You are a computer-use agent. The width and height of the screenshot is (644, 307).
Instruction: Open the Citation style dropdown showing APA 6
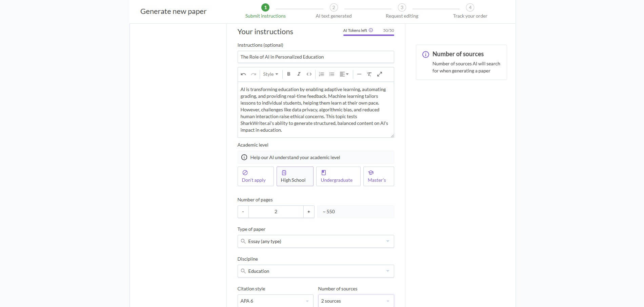275,301
